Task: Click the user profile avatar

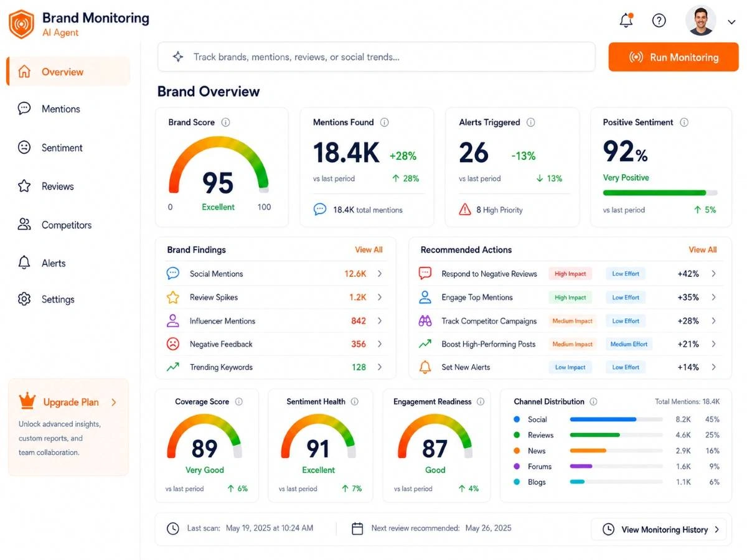Action: [700, 21]
